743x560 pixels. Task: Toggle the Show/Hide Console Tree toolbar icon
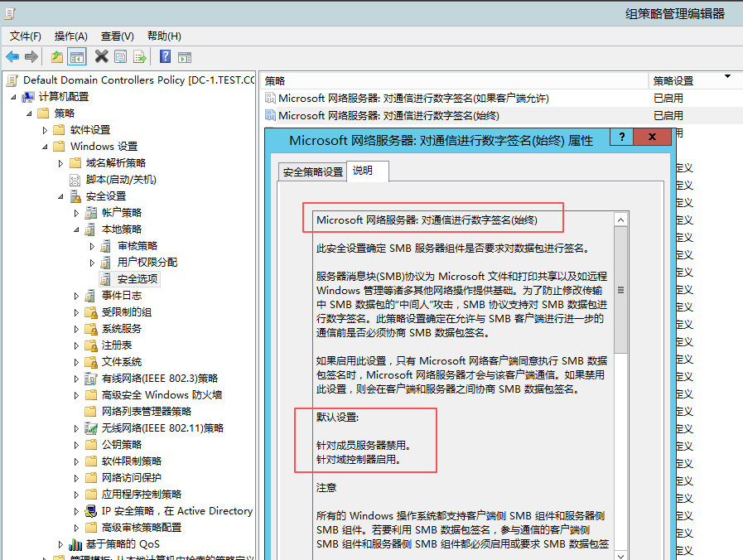77,57
